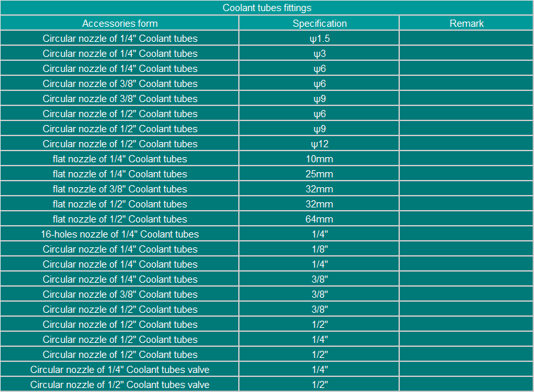Click the 10mm specification cell

[319, 159]
